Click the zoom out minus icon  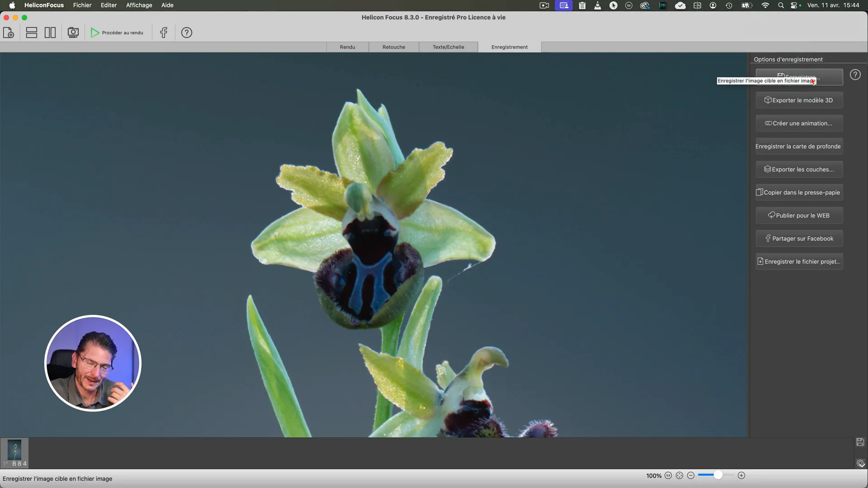691,475
